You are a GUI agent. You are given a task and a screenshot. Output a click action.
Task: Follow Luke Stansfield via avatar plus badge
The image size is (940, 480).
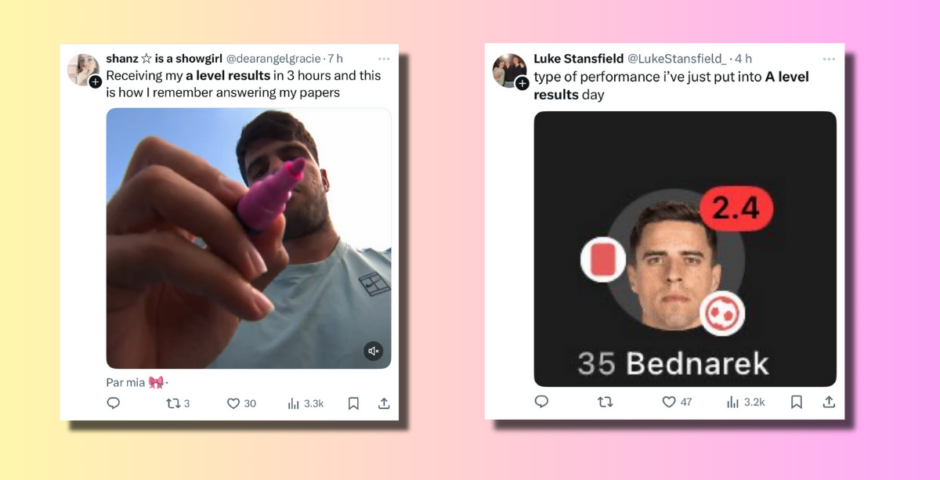tap(522, 83)
